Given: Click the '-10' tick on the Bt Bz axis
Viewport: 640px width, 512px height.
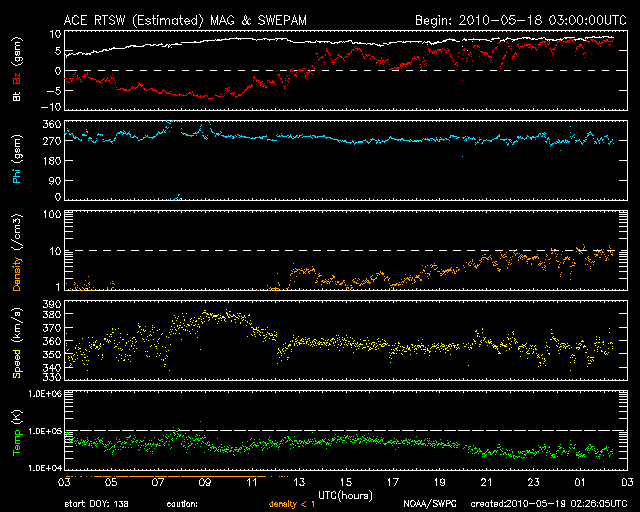Looking at the screenshot, I should (51, 107).
